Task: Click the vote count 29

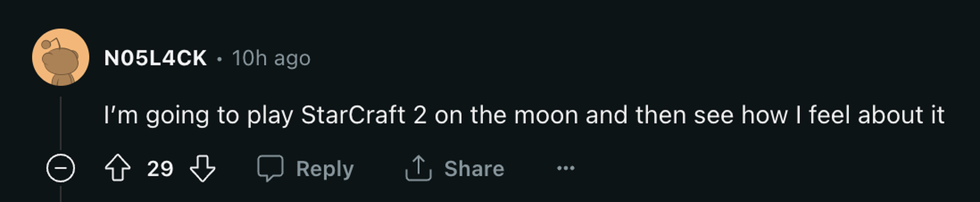Action: pyautogui.click(x=160, y=168)
